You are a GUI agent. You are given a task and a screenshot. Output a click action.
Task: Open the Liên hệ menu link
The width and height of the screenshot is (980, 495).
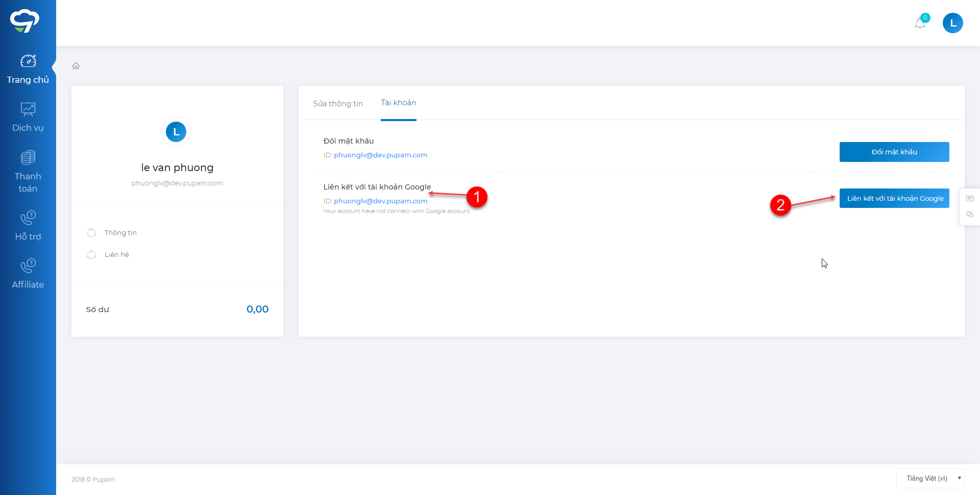[117, 254]
